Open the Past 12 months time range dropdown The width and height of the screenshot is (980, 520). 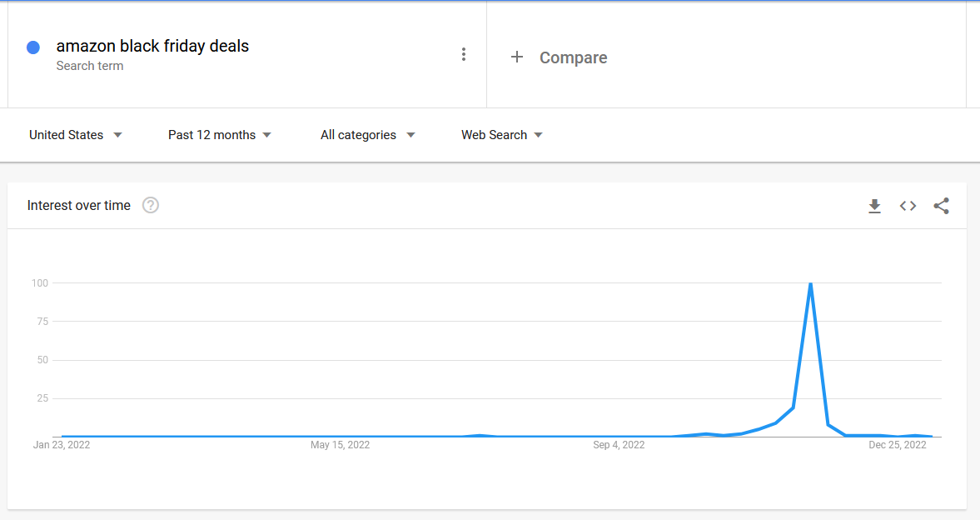[220, 135]
